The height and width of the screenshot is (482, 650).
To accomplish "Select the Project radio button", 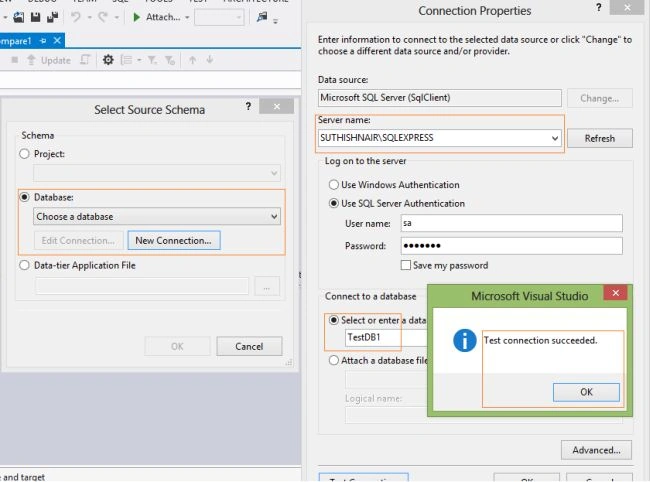I will [24, 154].
